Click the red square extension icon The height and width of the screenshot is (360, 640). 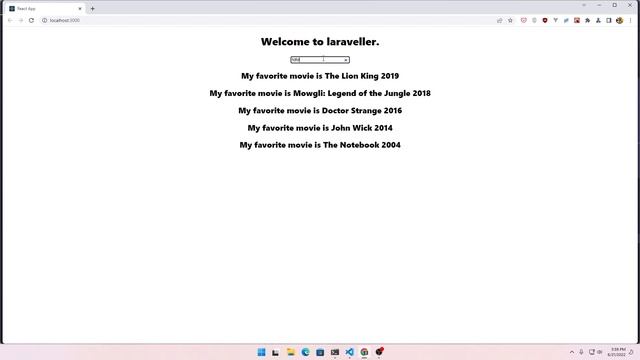[577, 20]
